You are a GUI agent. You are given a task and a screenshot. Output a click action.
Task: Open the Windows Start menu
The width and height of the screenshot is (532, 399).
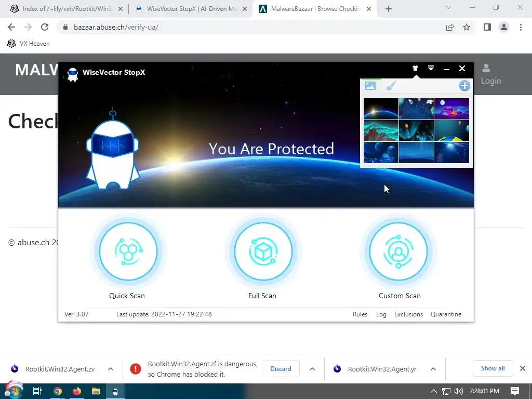pyautogui.click(x=13, y=391)
